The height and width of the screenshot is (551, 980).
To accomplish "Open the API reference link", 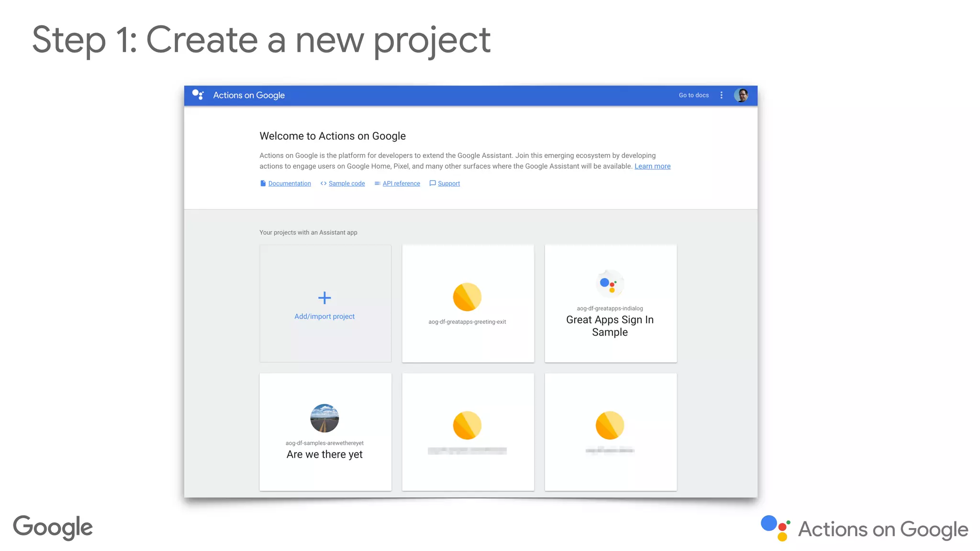I will tap(401, 184).
